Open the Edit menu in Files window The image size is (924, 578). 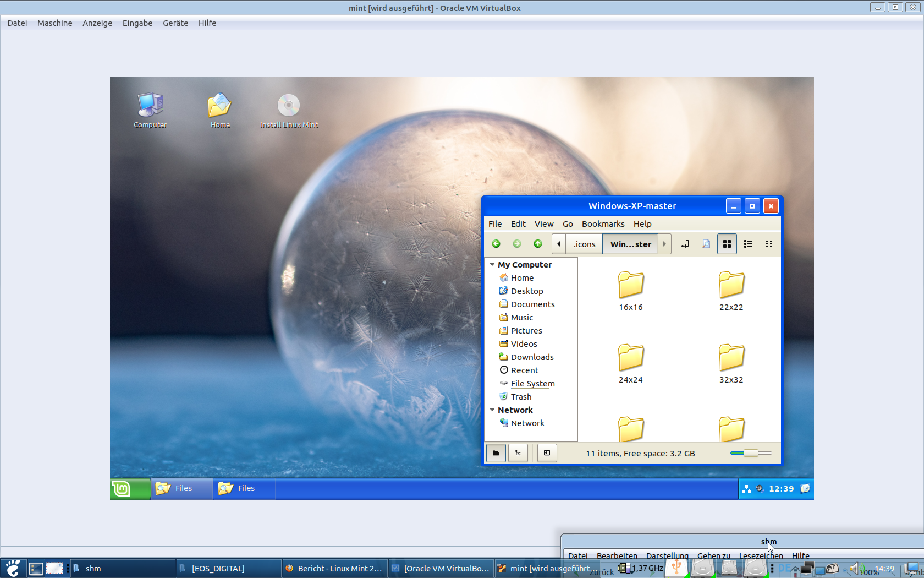pyautogui.click(x=518, y=224)
